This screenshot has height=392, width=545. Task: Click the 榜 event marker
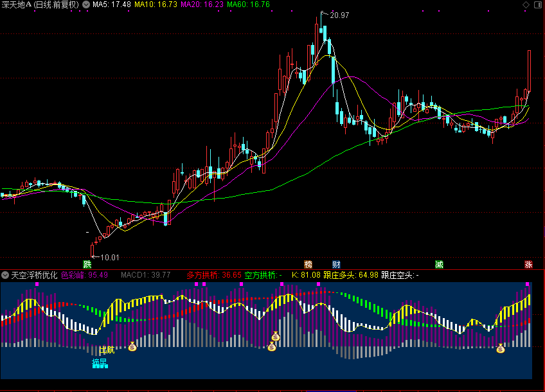[308, 265]
